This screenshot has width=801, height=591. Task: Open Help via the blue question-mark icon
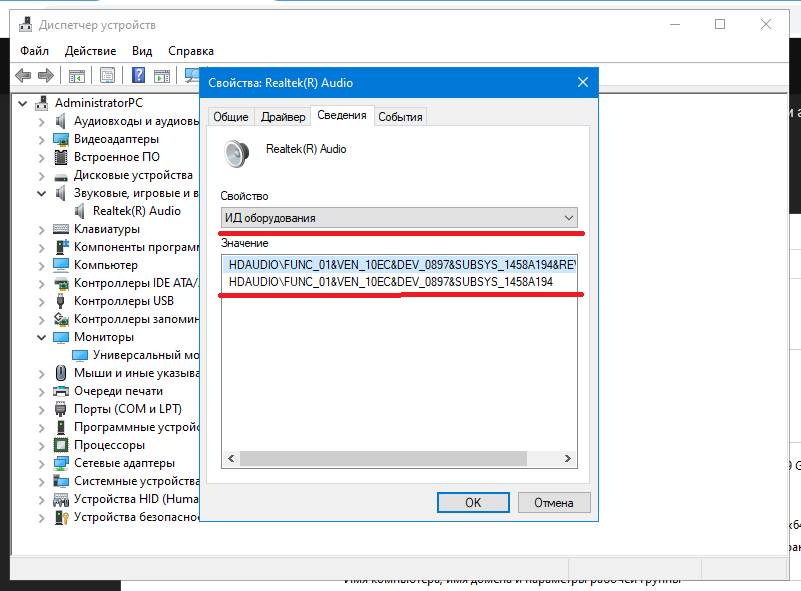(x=138, y=76)
